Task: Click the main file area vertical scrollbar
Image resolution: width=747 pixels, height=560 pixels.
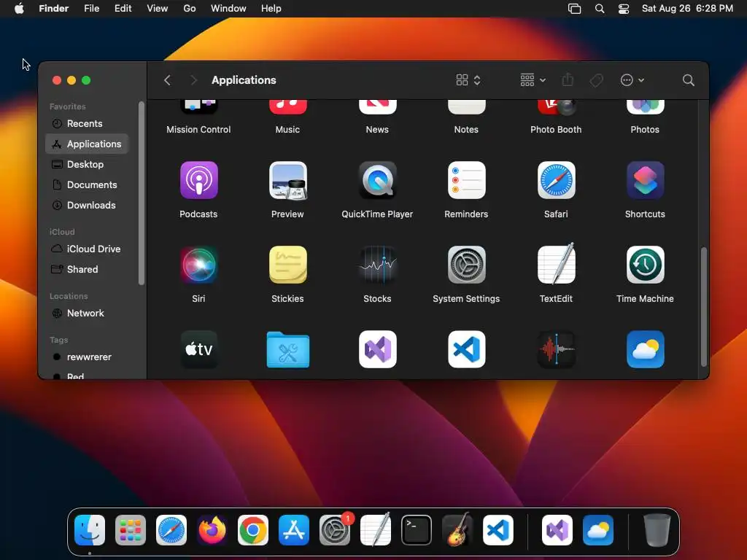Action: [x=704, y=307]
